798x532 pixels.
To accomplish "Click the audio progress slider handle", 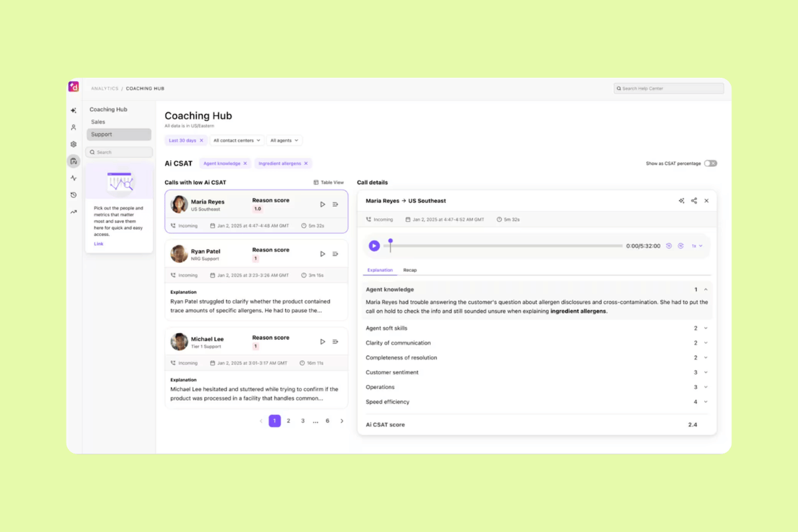I will point(390,241).
